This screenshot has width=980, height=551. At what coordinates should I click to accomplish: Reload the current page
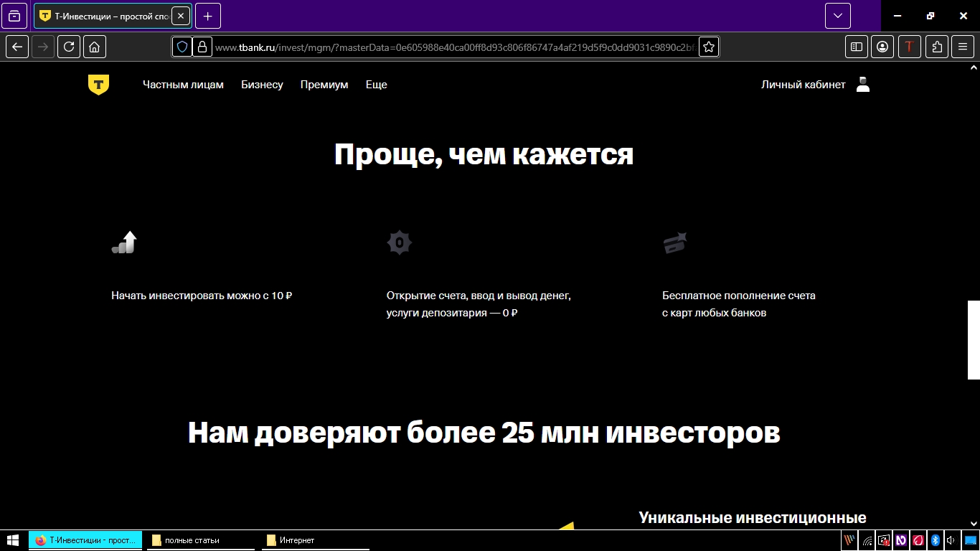tap(69, 47)
